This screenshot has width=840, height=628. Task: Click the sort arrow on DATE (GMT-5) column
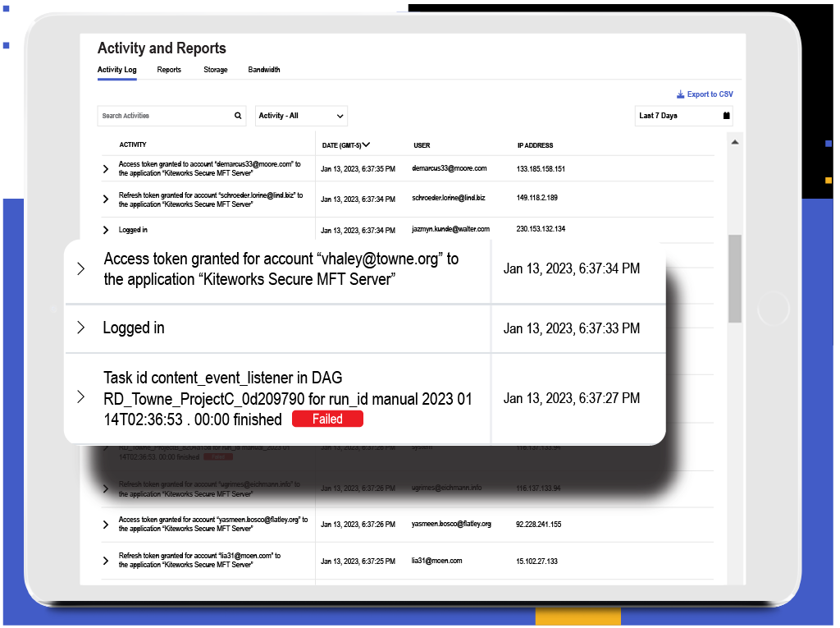367,145
